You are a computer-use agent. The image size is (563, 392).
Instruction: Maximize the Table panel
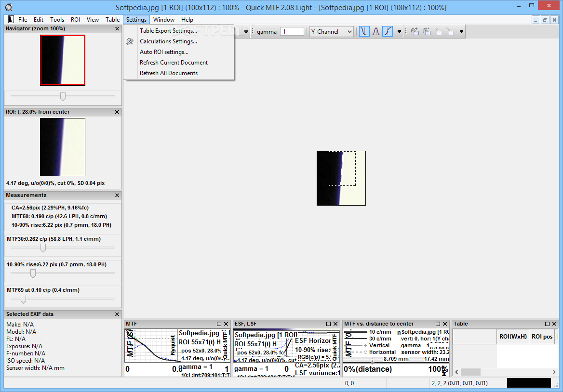coord(547,324)
